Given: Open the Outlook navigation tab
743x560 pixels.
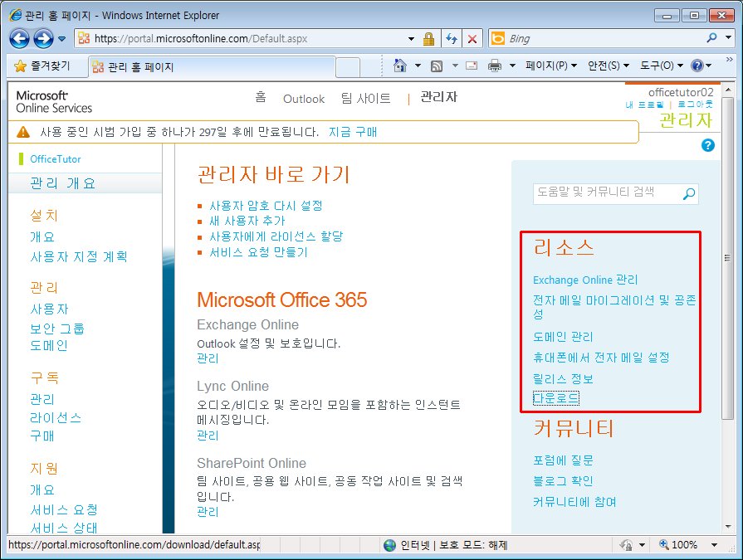Looking at the screenshot, I should point(304,99).
